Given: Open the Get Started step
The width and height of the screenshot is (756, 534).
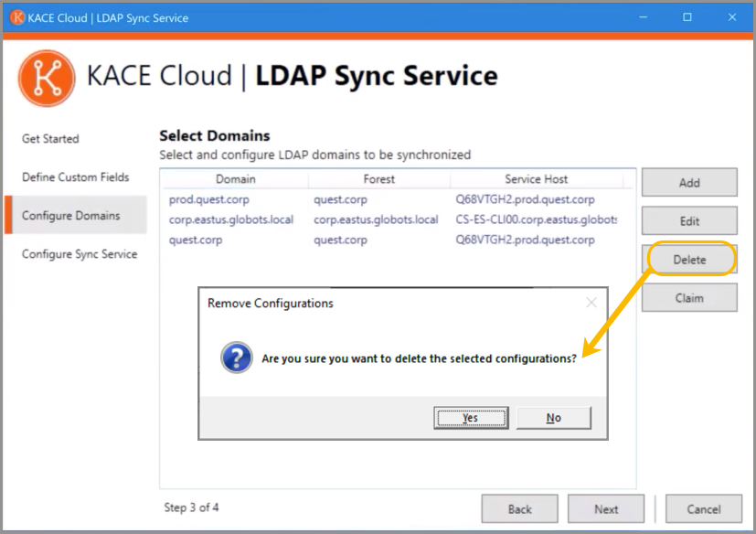Looking at the screenshot, I should click(x=50, y=139).
